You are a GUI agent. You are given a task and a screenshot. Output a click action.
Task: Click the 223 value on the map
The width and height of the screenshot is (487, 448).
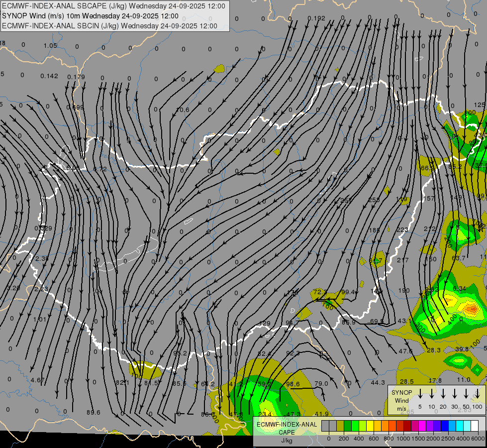[x=402, y=229]
